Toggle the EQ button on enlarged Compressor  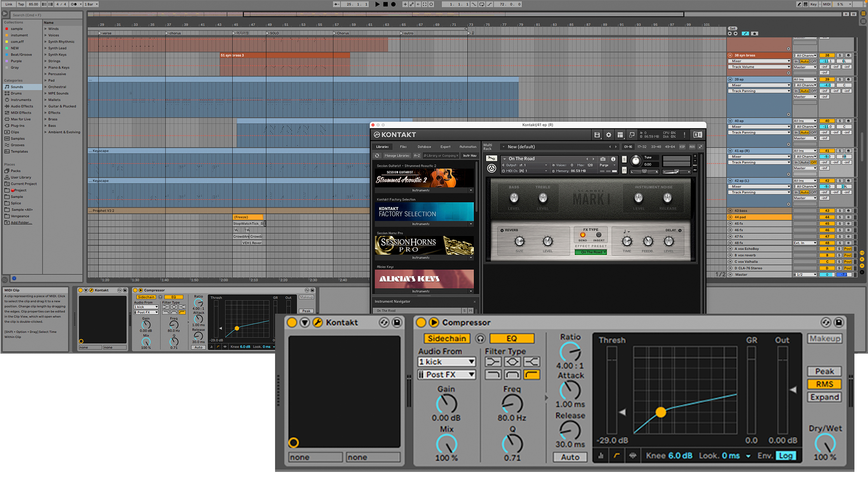(x=512, y=338)
